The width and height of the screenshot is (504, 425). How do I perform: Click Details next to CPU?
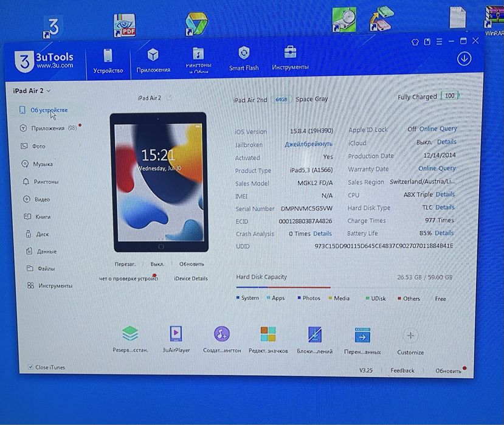[445, 194]
